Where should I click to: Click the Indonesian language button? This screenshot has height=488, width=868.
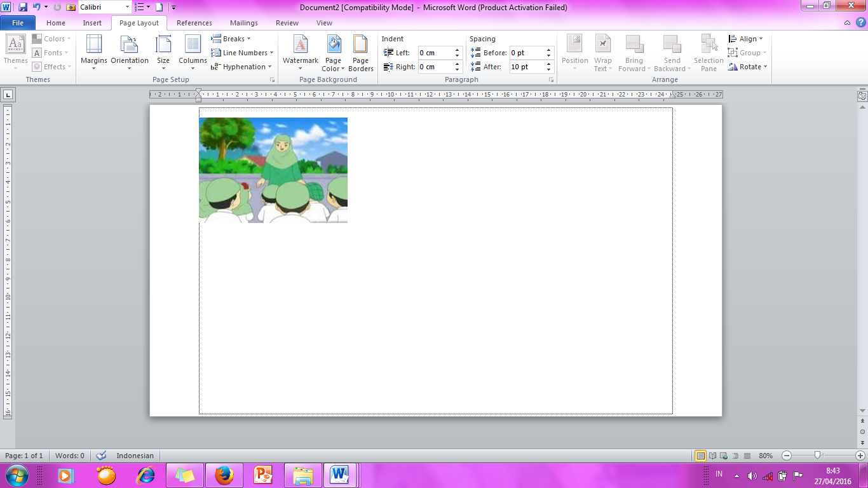[135, 456]
